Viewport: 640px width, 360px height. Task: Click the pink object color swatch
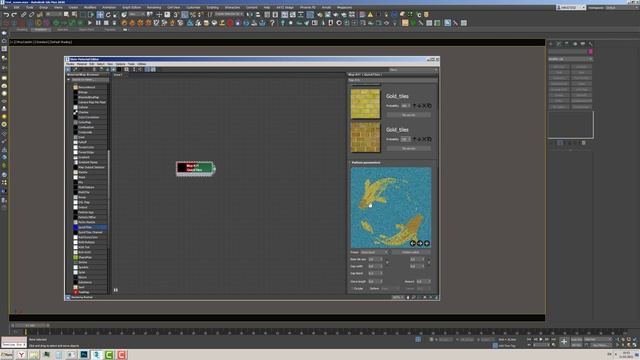point(591,52)
